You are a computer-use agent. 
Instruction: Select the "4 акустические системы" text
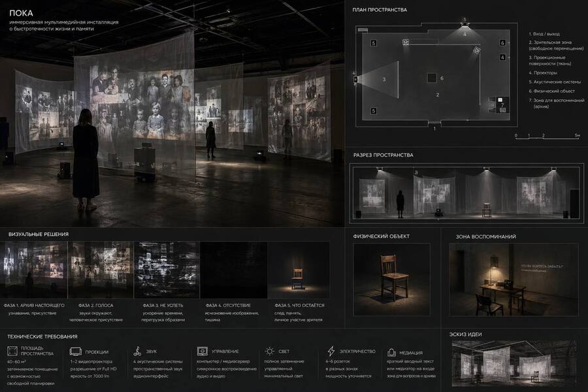pos(158,361)
